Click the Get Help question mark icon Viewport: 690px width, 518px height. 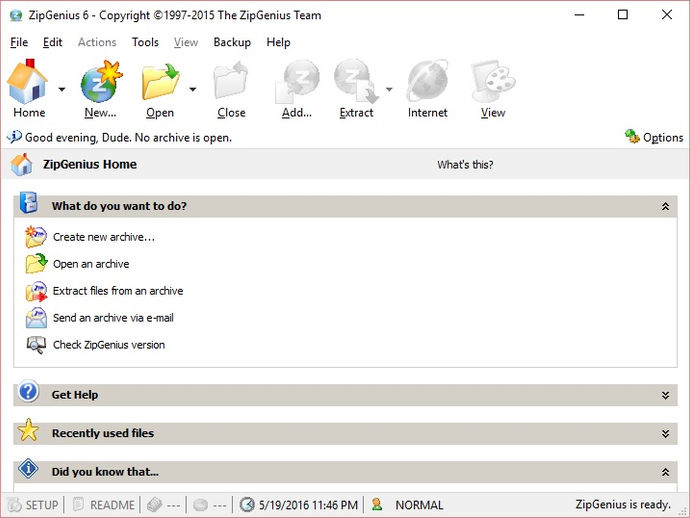pyautogui.click(x=29, y=391)
